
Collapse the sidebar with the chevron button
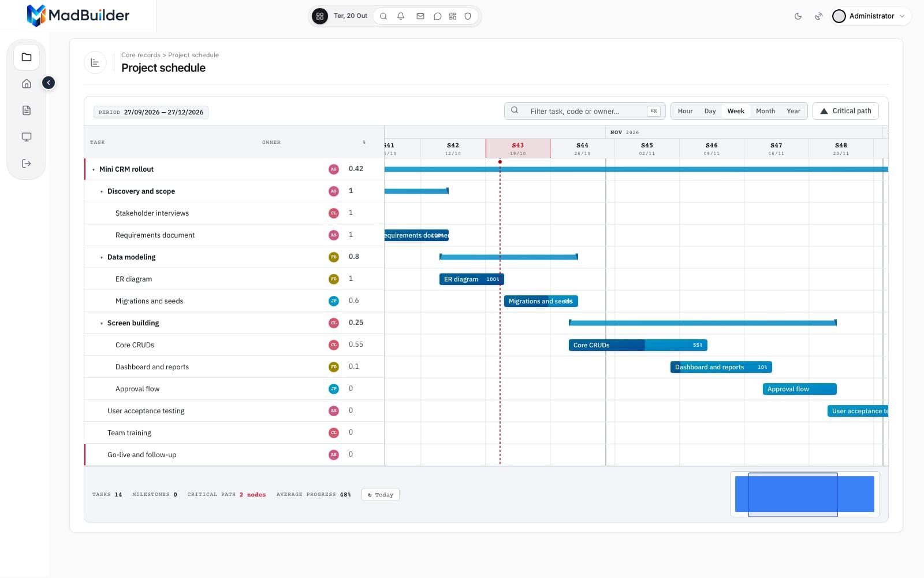coord(49,83)
